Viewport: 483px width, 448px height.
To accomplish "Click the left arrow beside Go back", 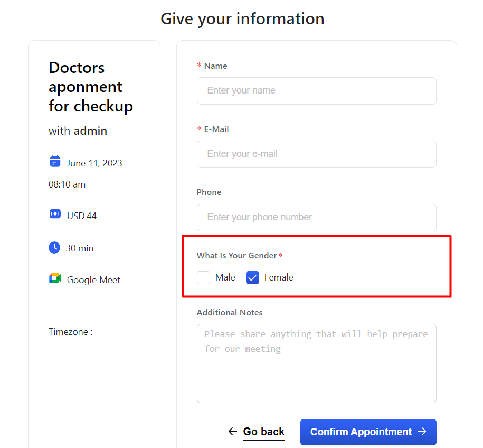I will click(x=233, y=431).
